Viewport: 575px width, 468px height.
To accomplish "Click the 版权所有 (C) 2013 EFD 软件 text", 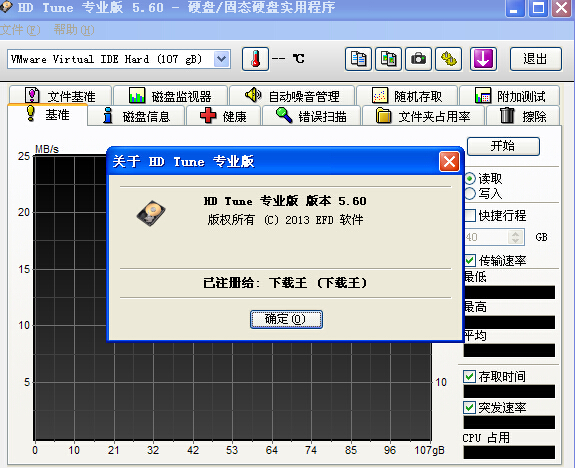I will click(x=285, y=220).
